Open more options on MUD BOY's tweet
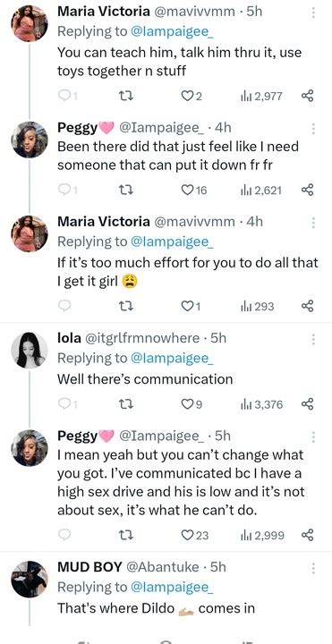 313,569
